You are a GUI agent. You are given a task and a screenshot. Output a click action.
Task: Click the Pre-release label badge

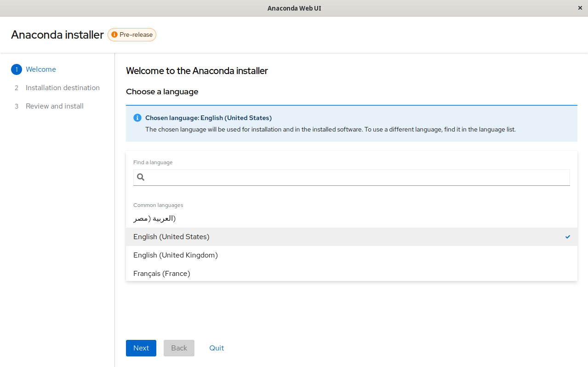click(x=132, y=34)
